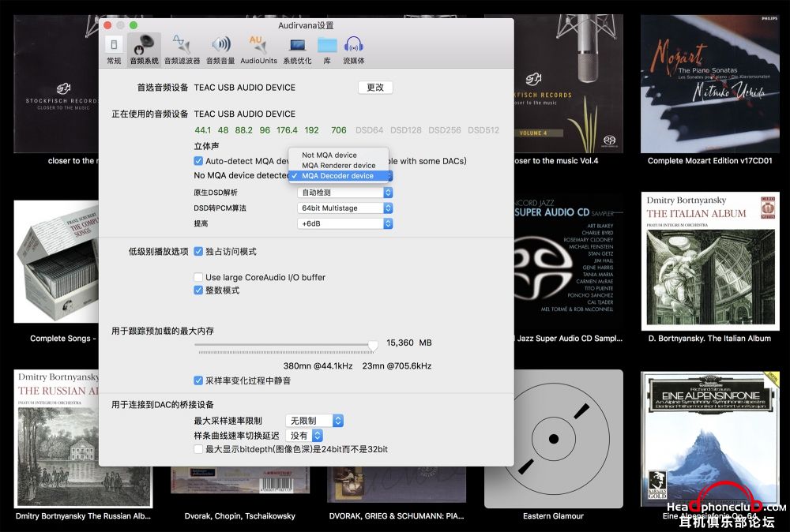Toggle Auto-detect MQA devices checkbox

(x=198, y=161)
